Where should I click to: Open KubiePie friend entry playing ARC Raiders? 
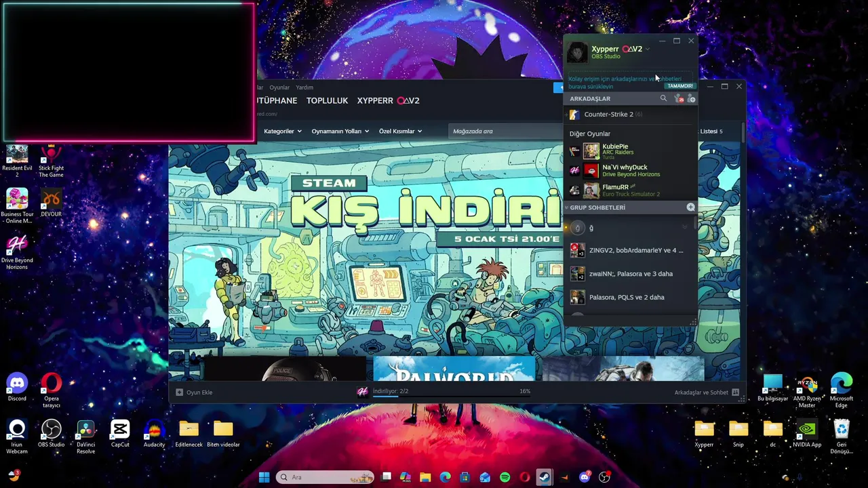[631, 151]
